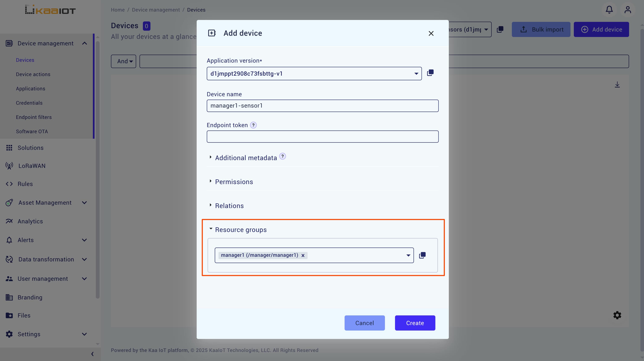The height and width of the screenshot is (361, 644).
Task: Expand the User management menu chevron
Action: 84,278
